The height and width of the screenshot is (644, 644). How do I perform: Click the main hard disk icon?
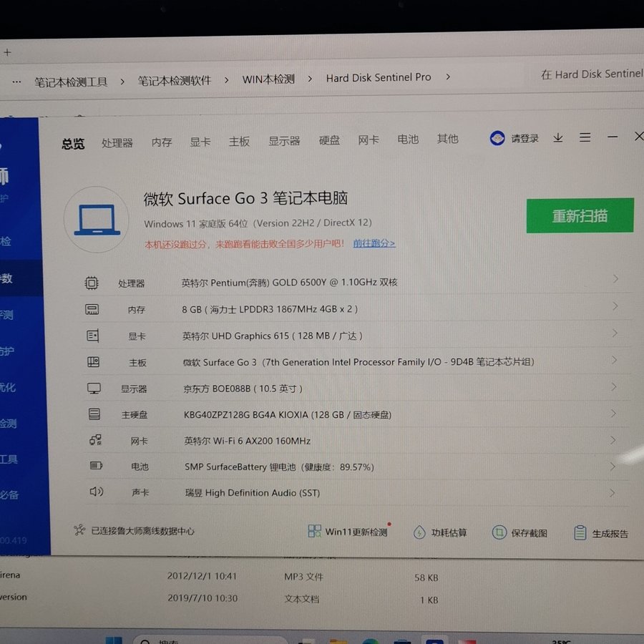(x=94, y=414)
